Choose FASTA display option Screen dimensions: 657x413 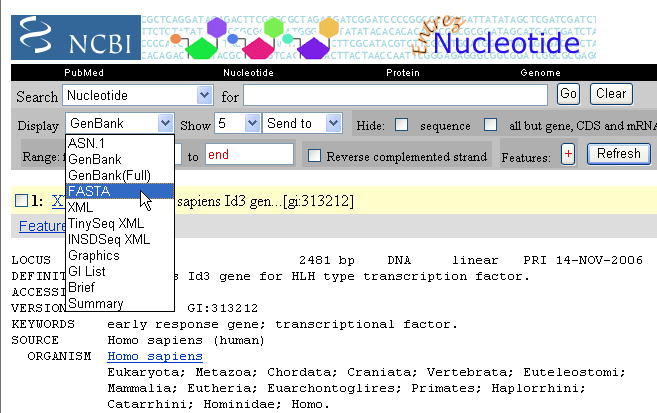tap(119, 191)
